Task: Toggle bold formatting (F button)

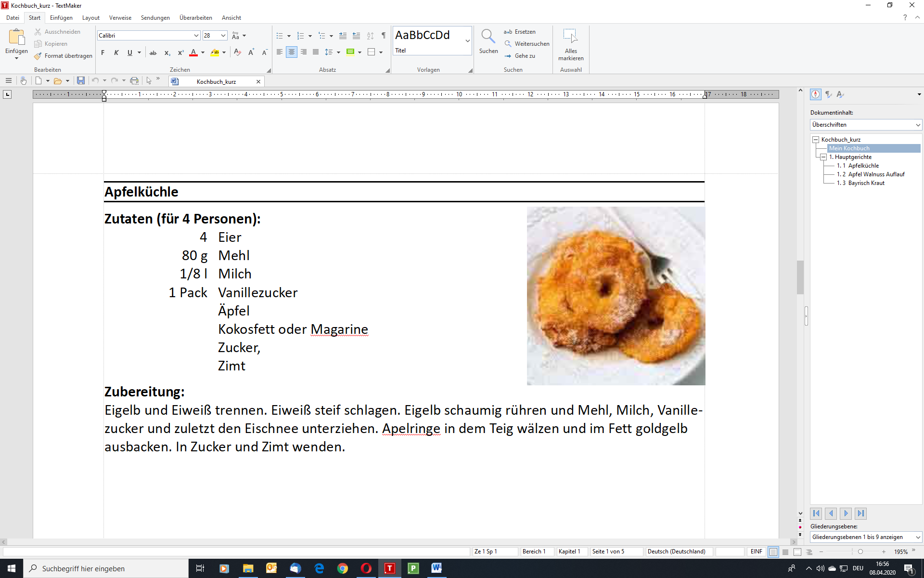Action: tap(103, 53)
